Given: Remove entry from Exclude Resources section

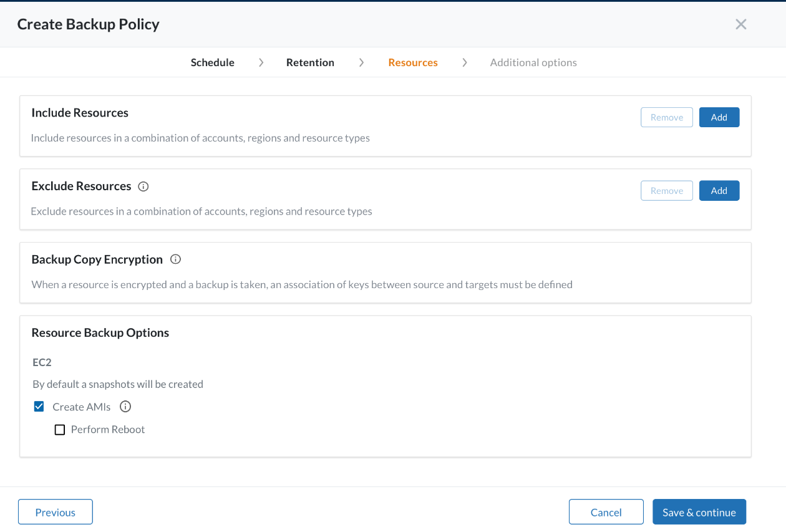Looking at the screenshot, I should [666, 191].
